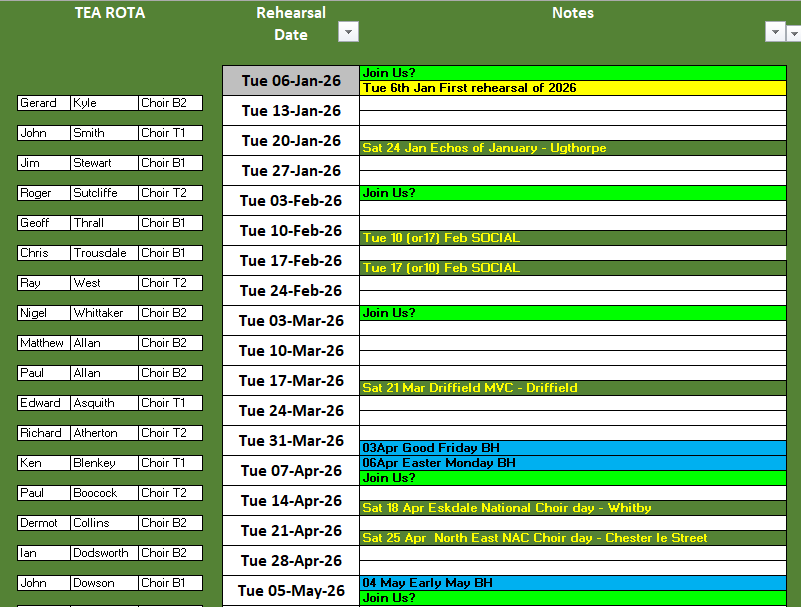Click the Tue 10 (or17) Feb SOCIAL note
The width and height of the screenshot is (801, 607).
click(x=572, y=238)
